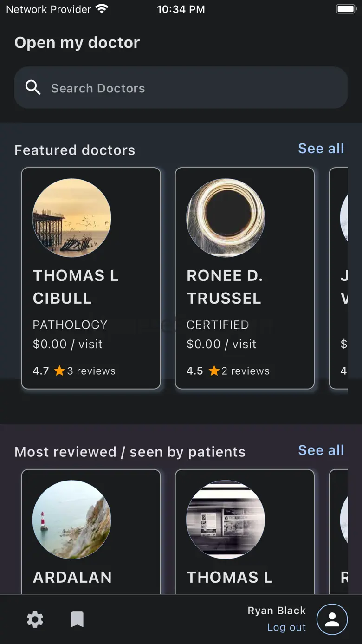This screenshot has height=644, width=362.
Task: Tap the user profile avatar icon
Action: [x=332, y=619]
